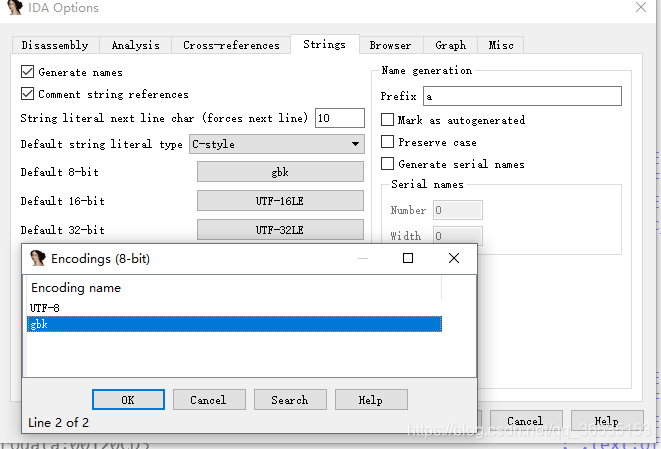661x449 pixels.
Task: Switch to the Disassembly tab
Action: click(55, 45)
